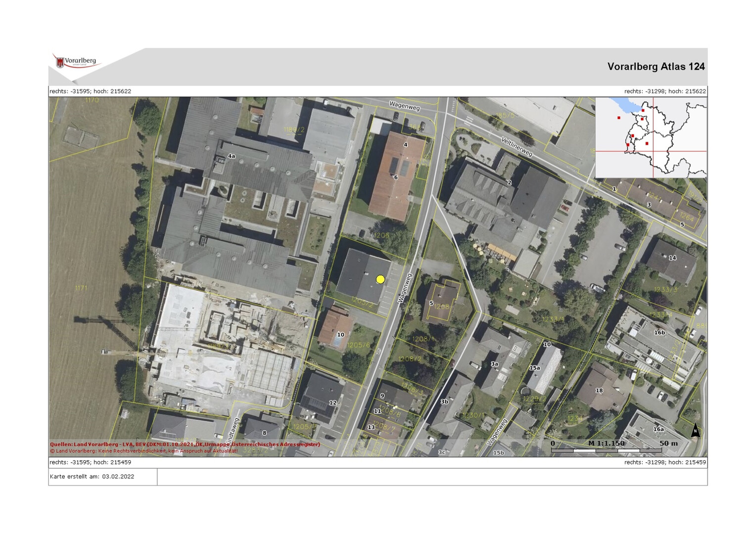Viewport: 756px width, 534px height.
Task: Click the construction crane in the aerial image
Action: 120,334
